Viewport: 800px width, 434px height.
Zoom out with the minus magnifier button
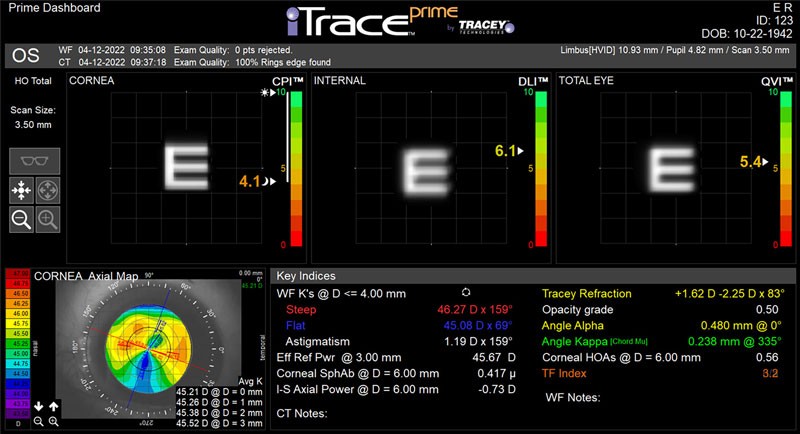coord(21,219)
